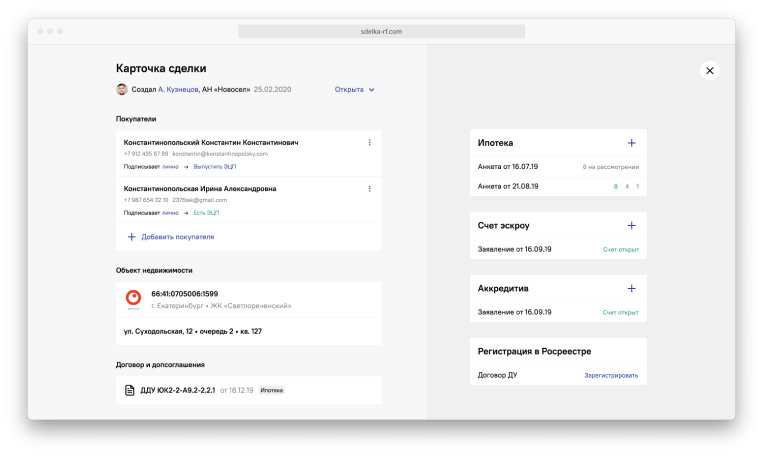763x456 pixels.
Task: Expand the Открыта status dropdown
Action: click(355, 89)
